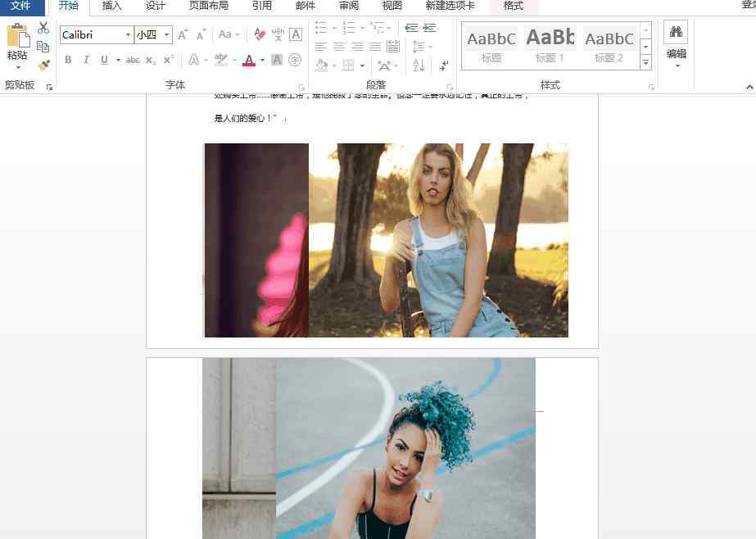756x539 pixels.
Task: Clear all formatting with the eraser icon
Action: (260, 34)
